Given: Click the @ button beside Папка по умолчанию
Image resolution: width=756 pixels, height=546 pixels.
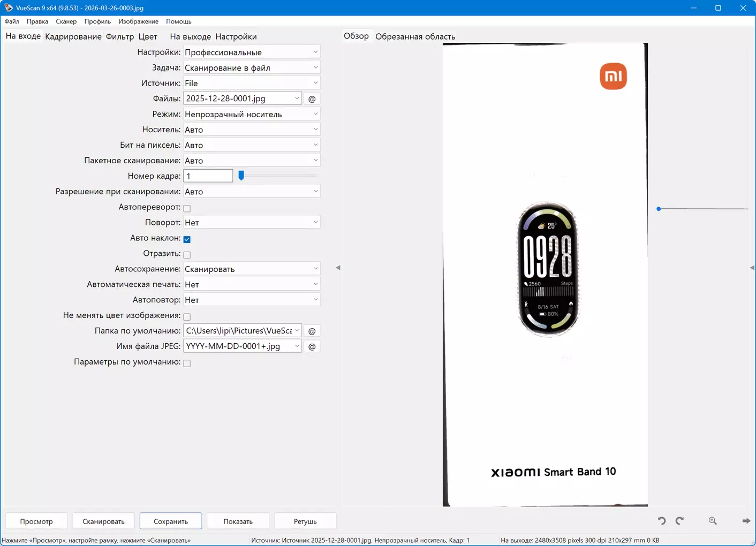Looking at the screenshot, I should pyautogui.click(x=312, y=331).
